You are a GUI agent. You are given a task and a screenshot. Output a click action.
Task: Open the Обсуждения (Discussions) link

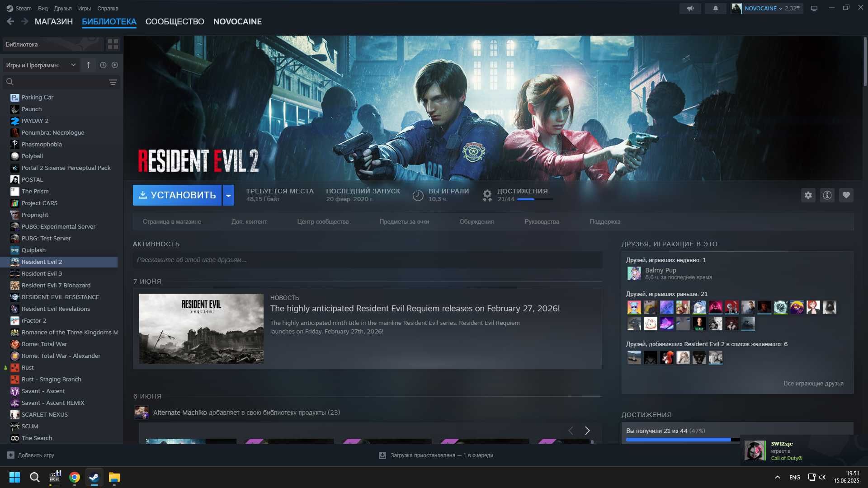pyautogui.click(x=476, y=221)
